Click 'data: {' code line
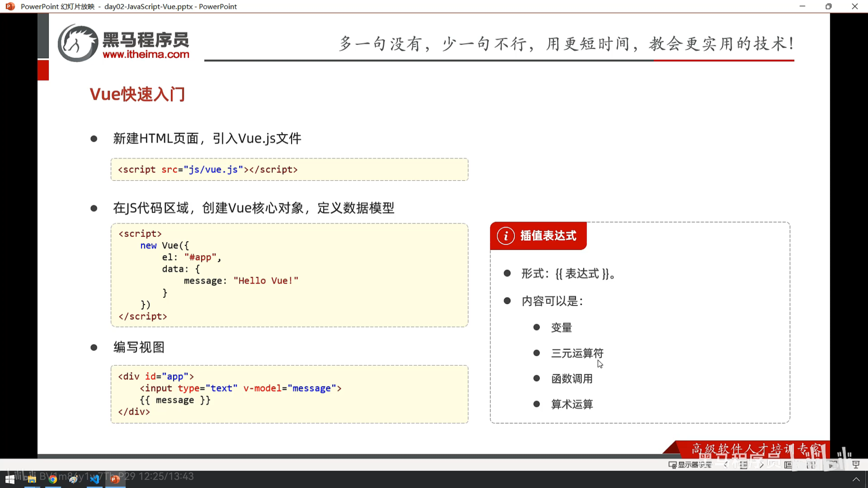This screenshot has width=868, height=488. pyautogui.click(x=181, y=269)
